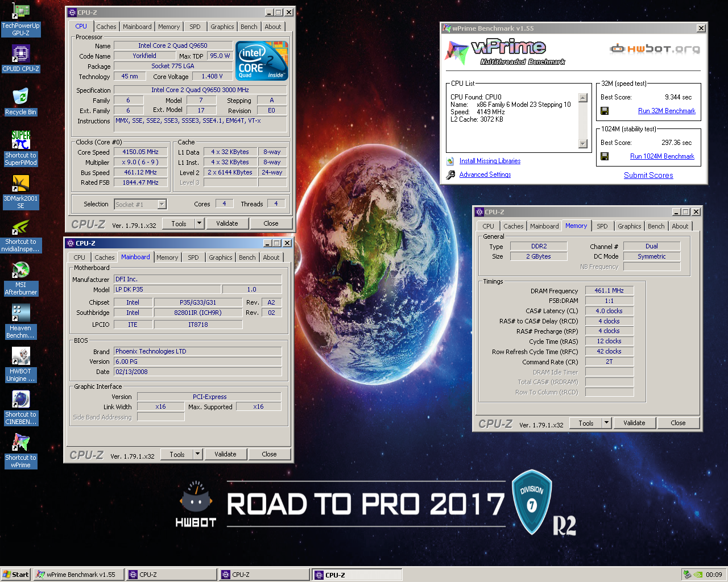Click the CAS# Latency 4.0 clocks value
The width and height of the screenshot is (728, 582).
pyautogui.click(x=609, y=311)
